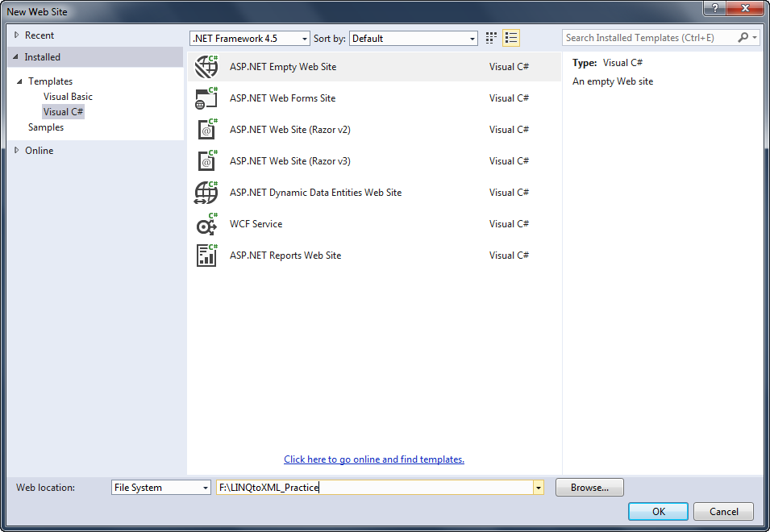
Task: Open the web location path history dropdown arrow
Action: (x=539, y=488)
